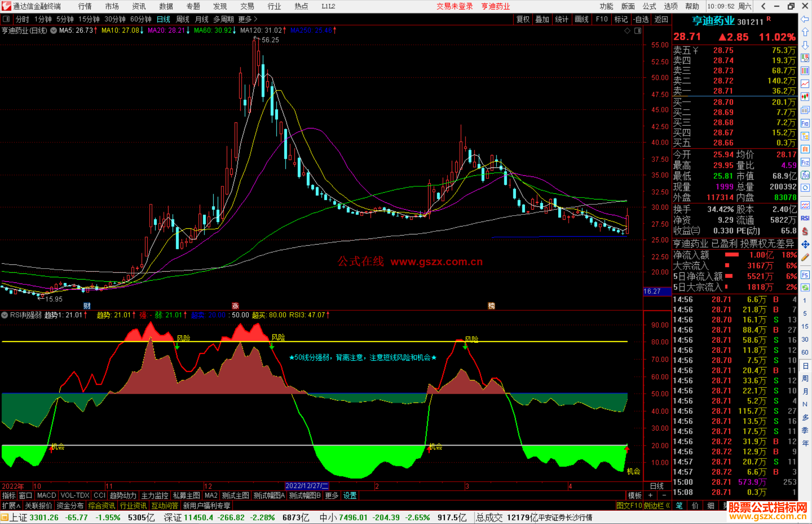Open the F10 company info sidebar icon
The height and width of the screenshot is (524, 812).
point(805,123)
